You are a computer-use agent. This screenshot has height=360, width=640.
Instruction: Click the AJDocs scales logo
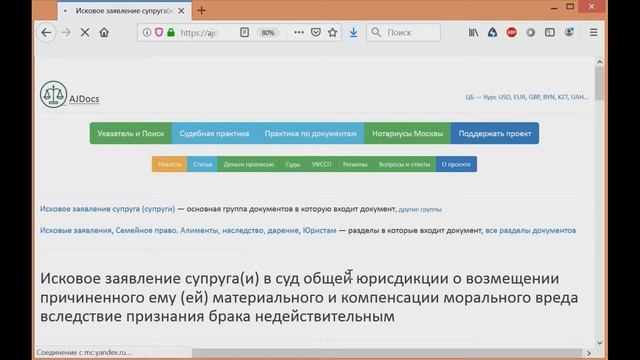pyautogui.click(x=53, y=94)
